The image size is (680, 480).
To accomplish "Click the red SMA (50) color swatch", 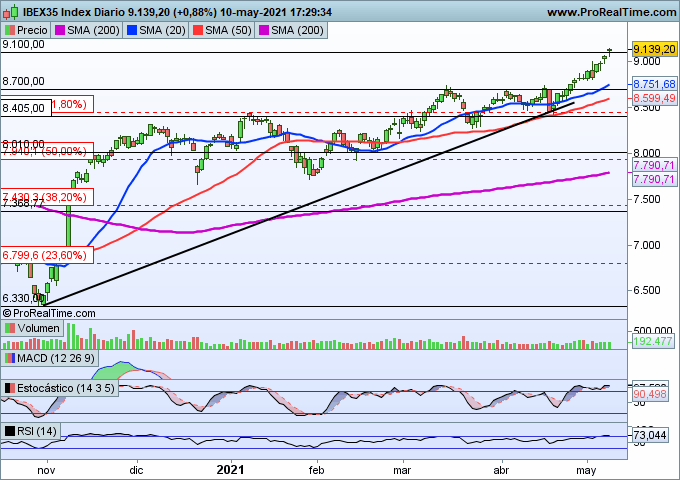I will click(198, 30).
